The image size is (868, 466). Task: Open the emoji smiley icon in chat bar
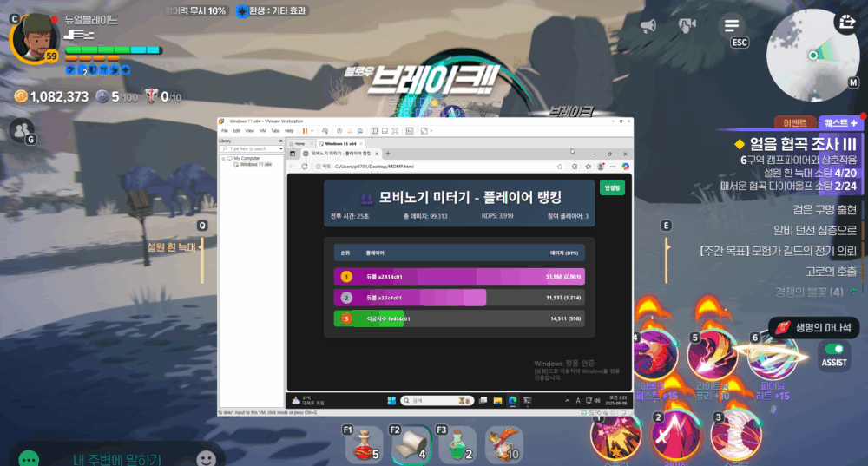pos(207,458)
